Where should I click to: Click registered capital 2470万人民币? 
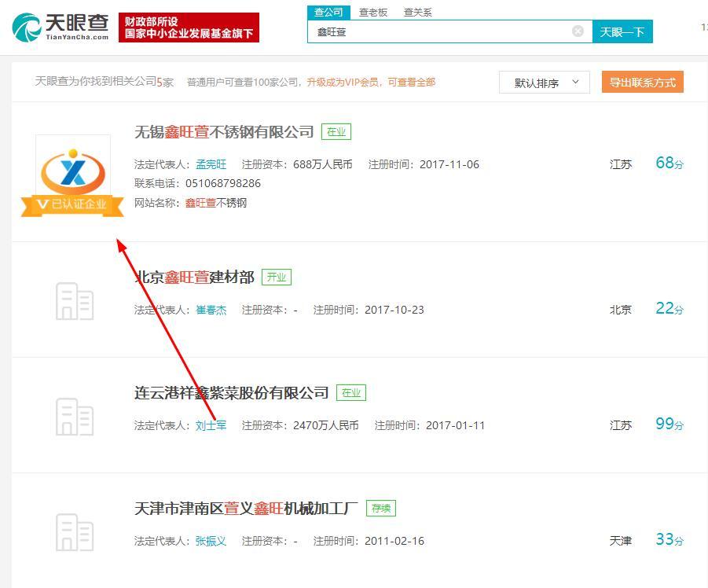pos(325,425)
